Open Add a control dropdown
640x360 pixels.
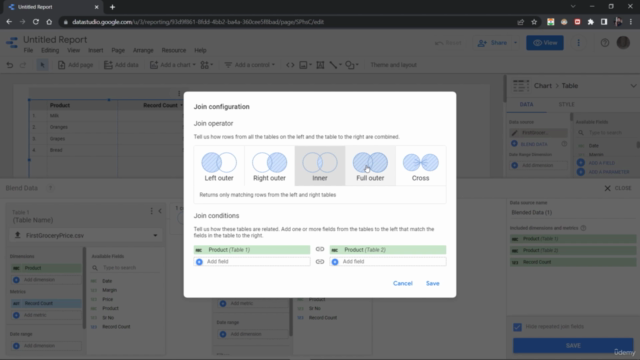250,65
